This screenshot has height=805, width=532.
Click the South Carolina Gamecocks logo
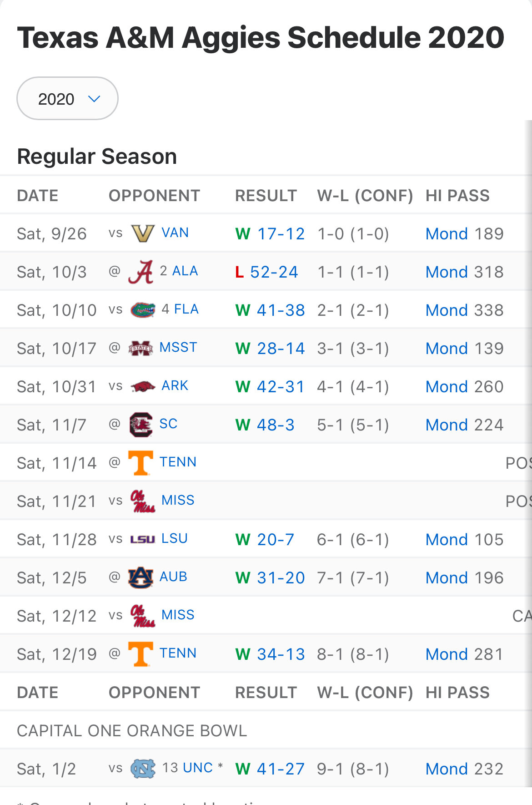click(x=141, y=425)
